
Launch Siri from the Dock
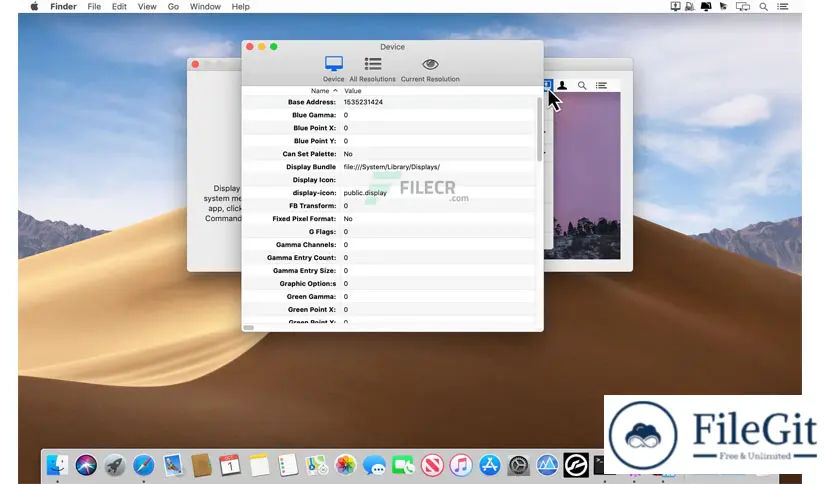point(86,465)
